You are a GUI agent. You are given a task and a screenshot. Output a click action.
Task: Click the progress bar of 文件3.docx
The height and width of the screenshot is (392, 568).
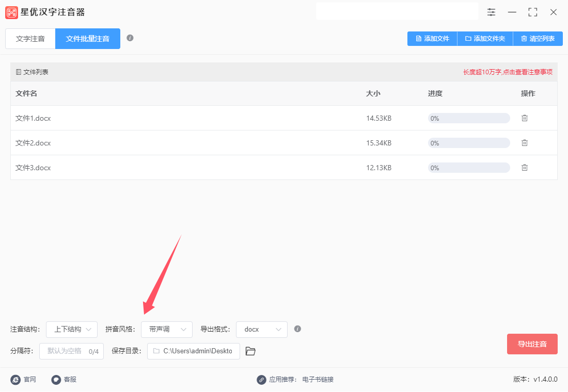pos(469,168)
